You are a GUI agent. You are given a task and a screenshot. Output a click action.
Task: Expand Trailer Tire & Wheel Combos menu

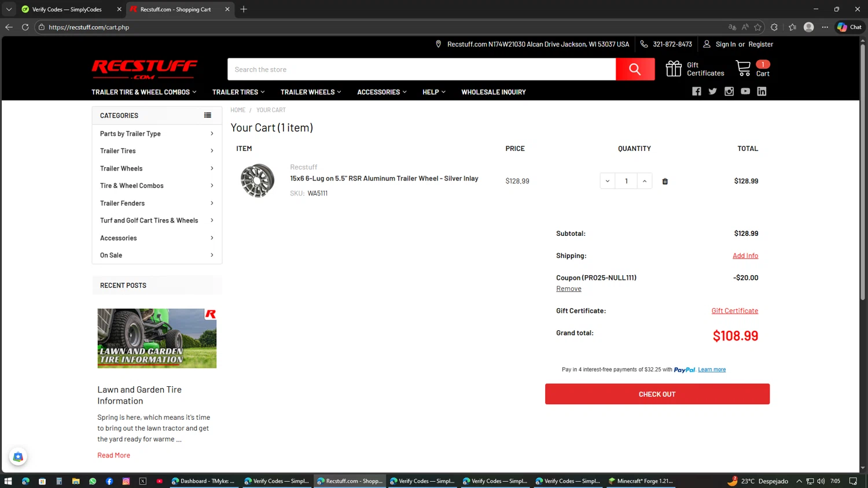144,92
